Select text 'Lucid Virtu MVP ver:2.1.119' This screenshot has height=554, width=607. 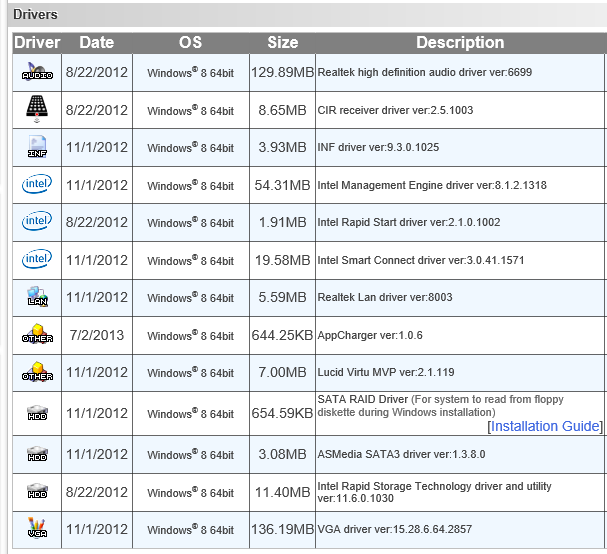point(386,372)
